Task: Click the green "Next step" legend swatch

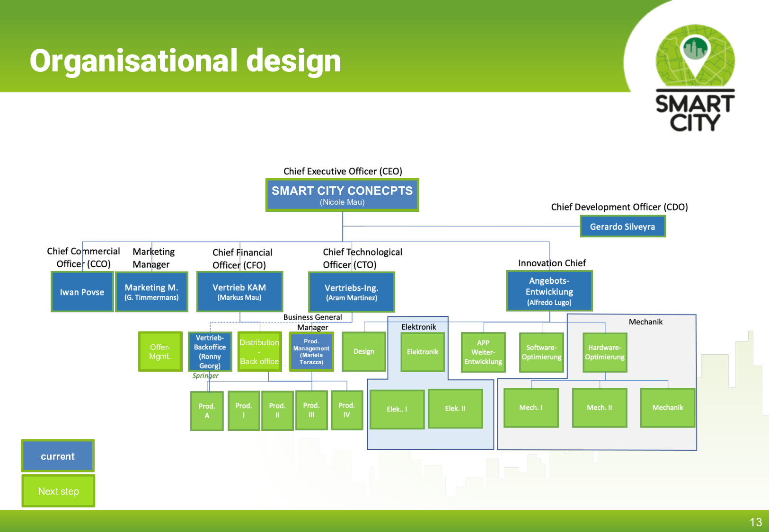Action: 58,491
